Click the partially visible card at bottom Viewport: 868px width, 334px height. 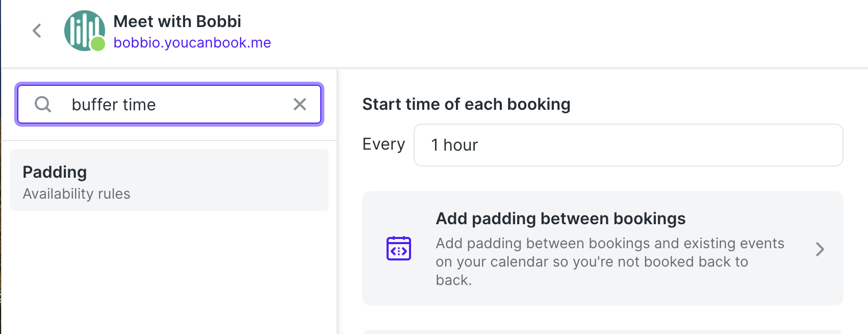tap(603, 332)
